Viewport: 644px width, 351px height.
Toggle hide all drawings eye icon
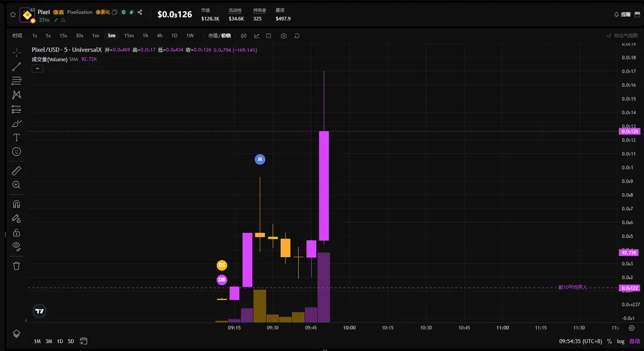click(x=17, y=246)
